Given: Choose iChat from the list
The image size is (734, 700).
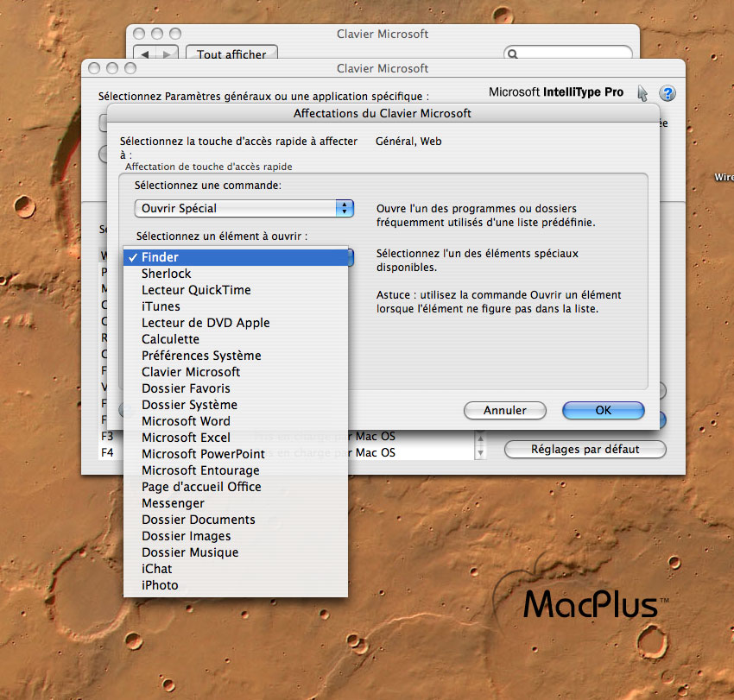Looking at the screenshot, I should click(236, 569).
